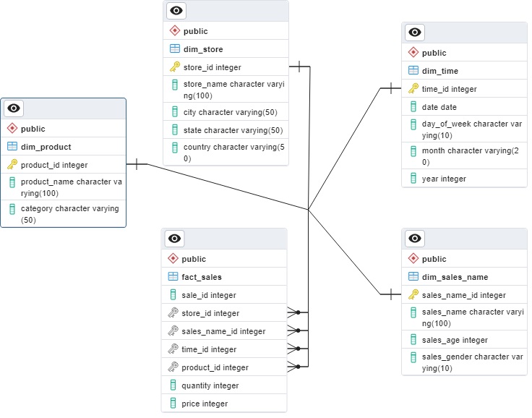
Task: Click the fact_sales table icon
Action: [173, 277]
